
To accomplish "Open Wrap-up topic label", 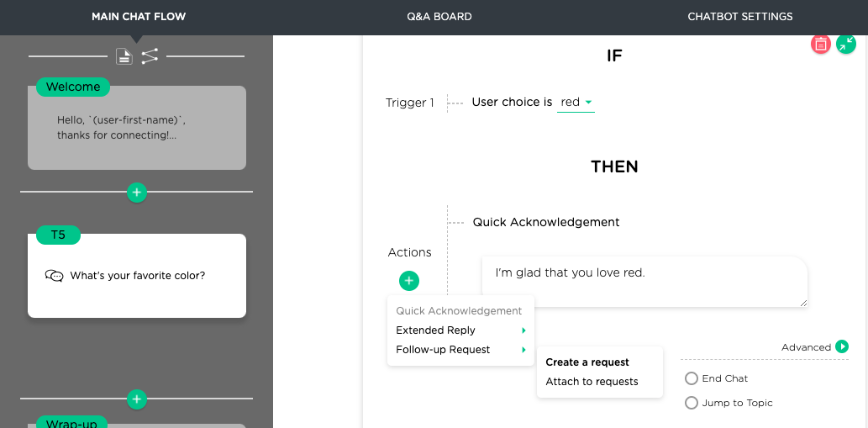I will click(71, 422).
